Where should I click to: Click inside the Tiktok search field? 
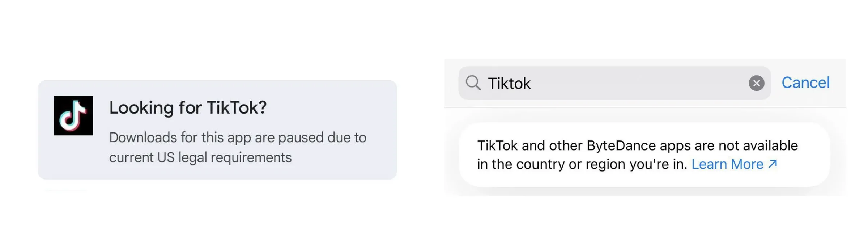coord(614,83)
